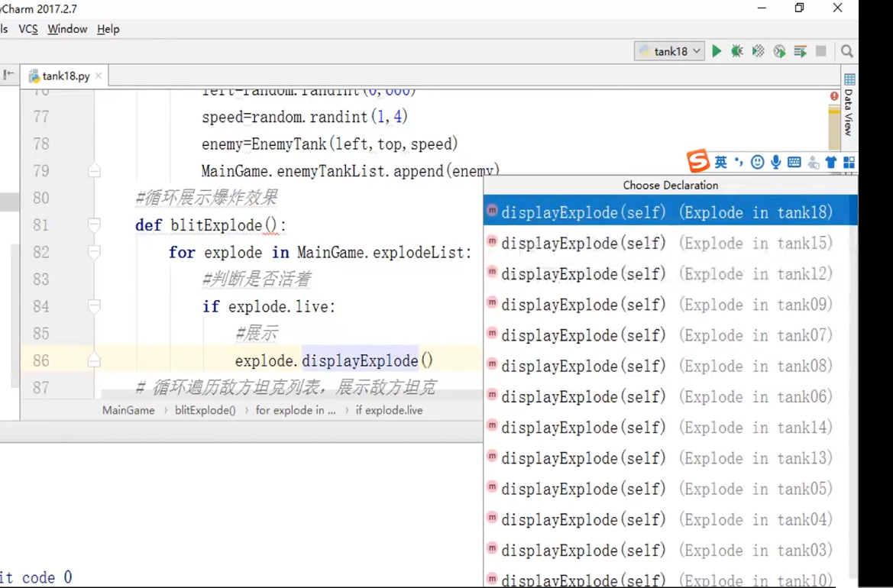Choose displayExplode declaration in tank14
The height and width of the screenshot is (588, 893).
point(670,428)
